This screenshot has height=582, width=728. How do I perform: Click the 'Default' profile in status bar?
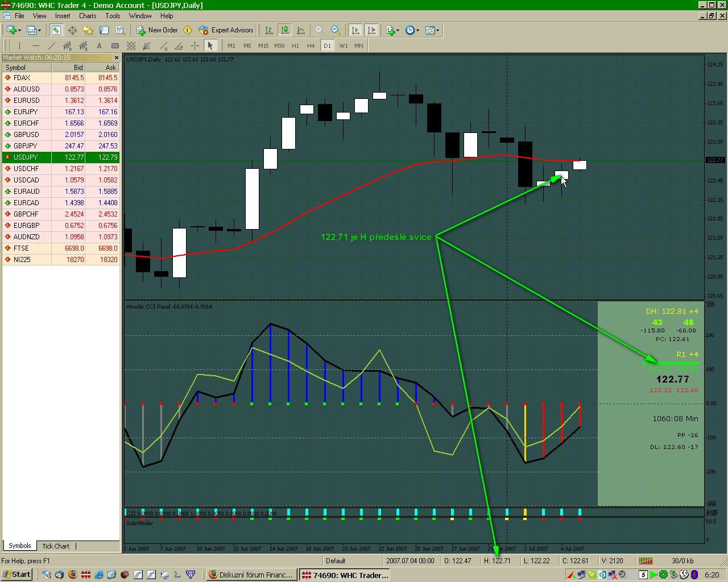(336, 561)
